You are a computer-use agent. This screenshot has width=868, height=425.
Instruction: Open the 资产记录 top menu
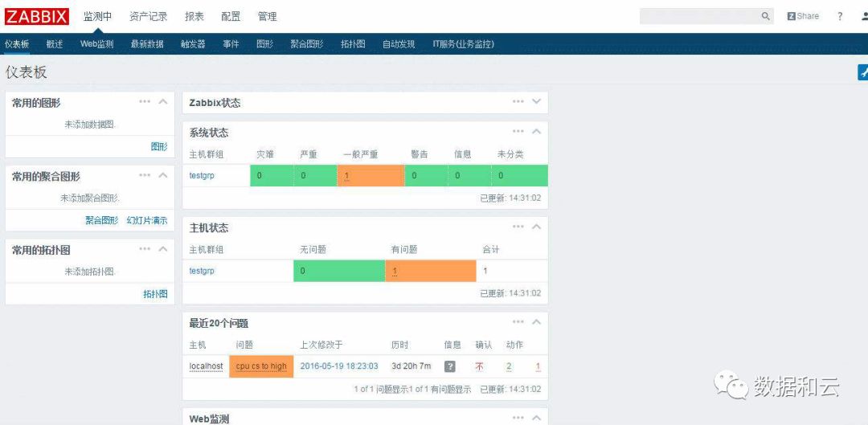(149, 17)
